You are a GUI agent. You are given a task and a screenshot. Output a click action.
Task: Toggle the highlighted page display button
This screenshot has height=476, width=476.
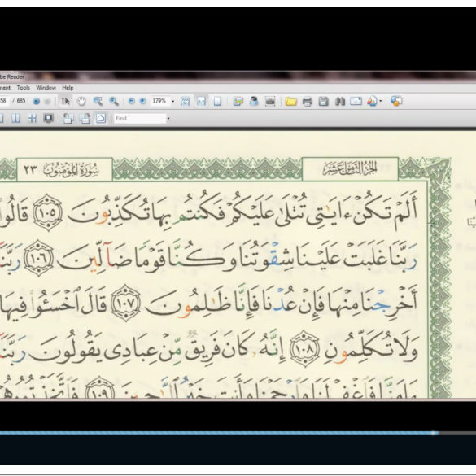[101, 118]
